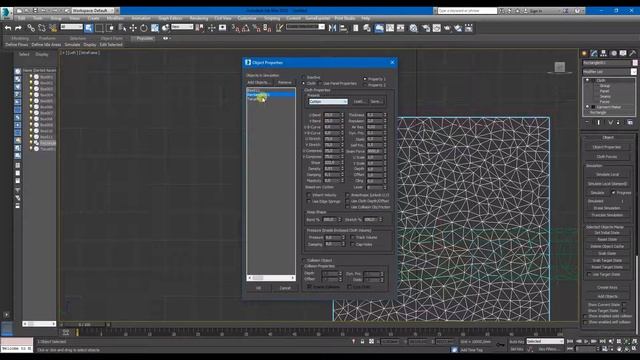Open the Utilities panel wrench icon
This screenshot has height=360, width=640.
coord(633,53)
